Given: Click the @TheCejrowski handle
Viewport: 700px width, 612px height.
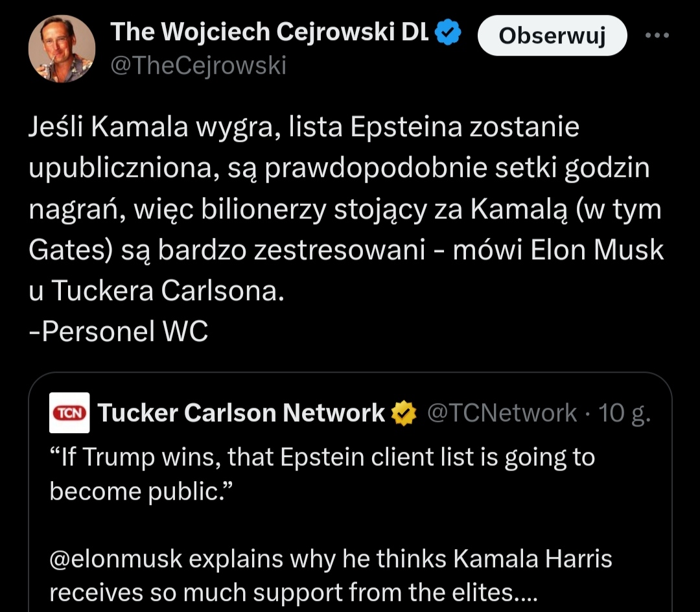Looking at the screenshot, I should tap(198, 65).
